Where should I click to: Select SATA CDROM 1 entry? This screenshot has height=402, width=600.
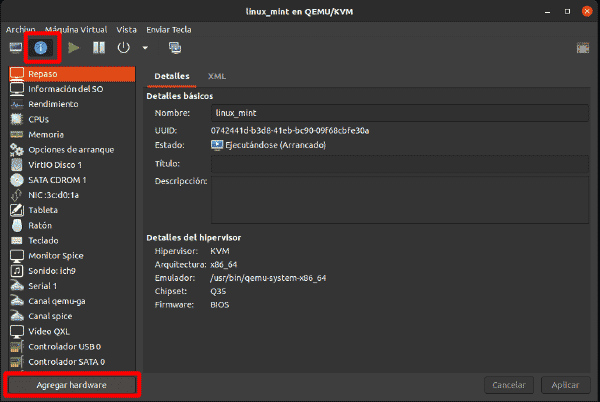pyautogui.click(x=72, y=180)
